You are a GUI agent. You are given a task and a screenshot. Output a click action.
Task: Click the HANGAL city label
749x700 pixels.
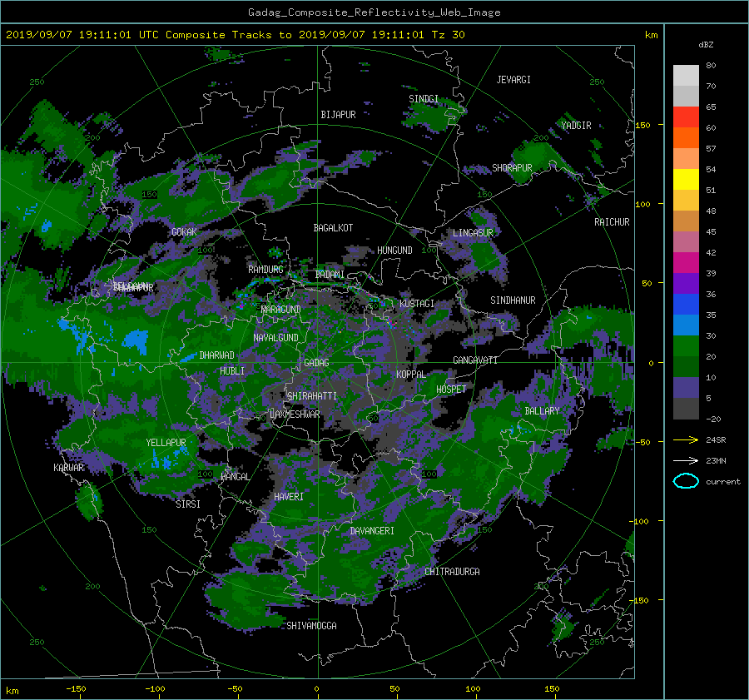pyautogui.click(x=235, y=477)
